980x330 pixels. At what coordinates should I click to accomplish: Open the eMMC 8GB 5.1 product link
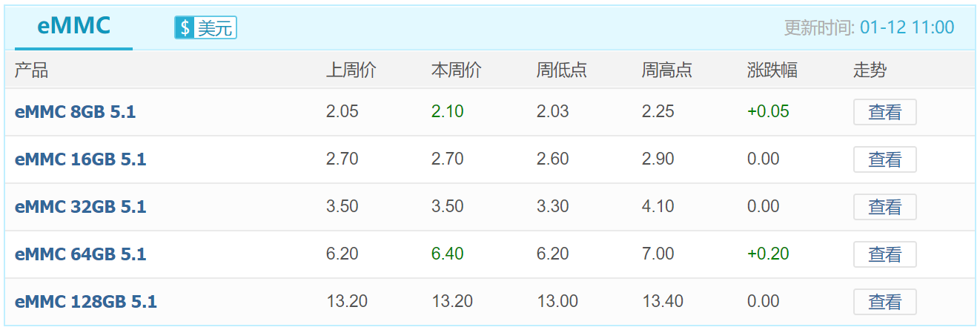point(75,112)
